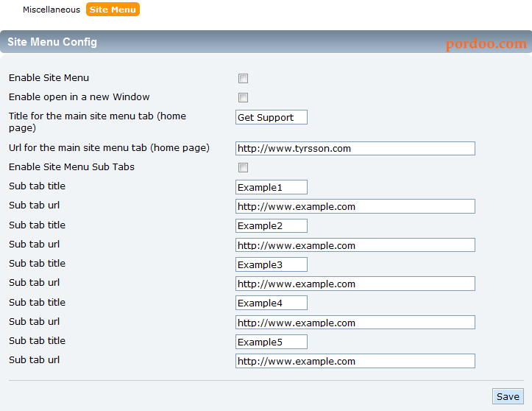This screenshot has width=532, height=411.
Task: Click the Example2 sub tab title field
Action: click(272, 226)
